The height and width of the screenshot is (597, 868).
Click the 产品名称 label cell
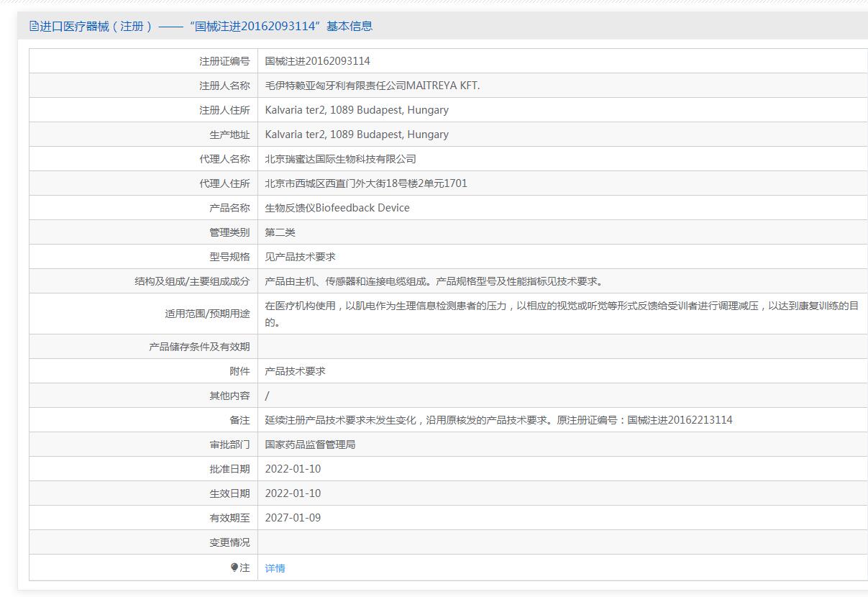143,208
